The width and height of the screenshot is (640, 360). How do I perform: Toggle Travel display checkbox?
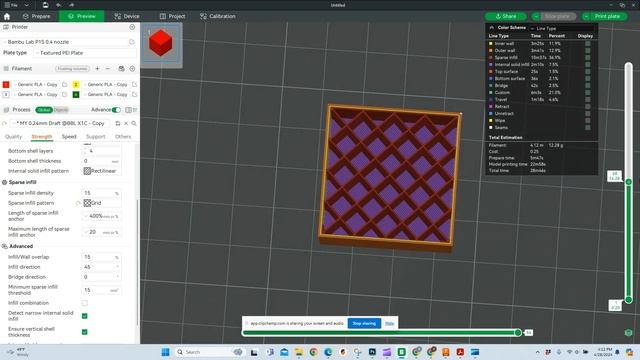coord(588,100)
